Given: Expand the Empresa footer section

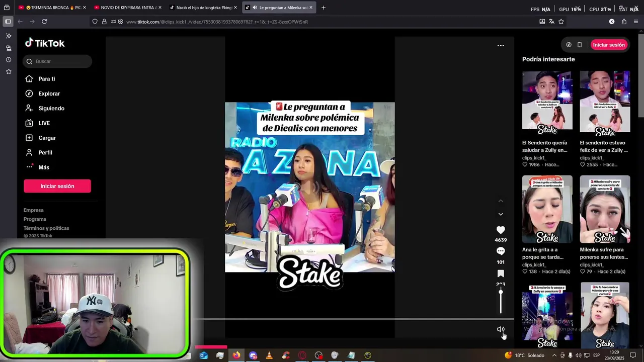Looking at the screenshot, I should (x=34, y=210).
